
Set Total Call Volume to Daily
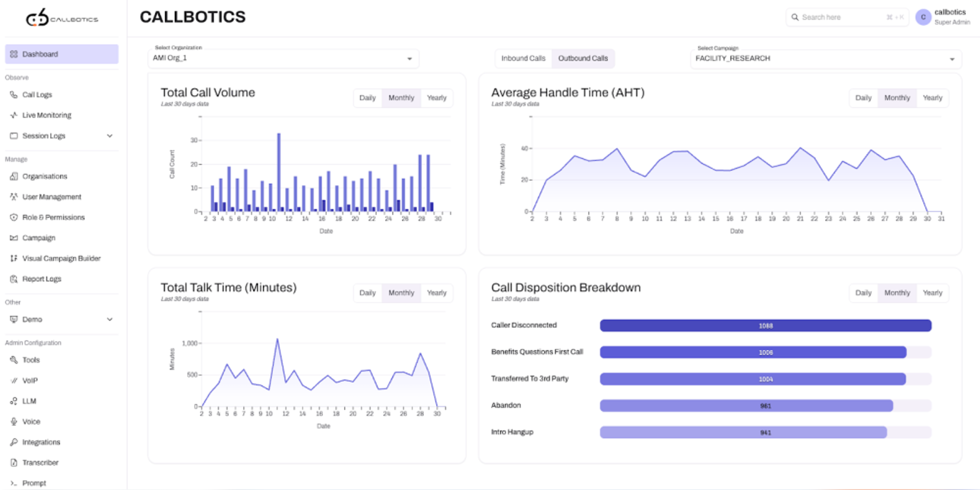pos(367,98)
